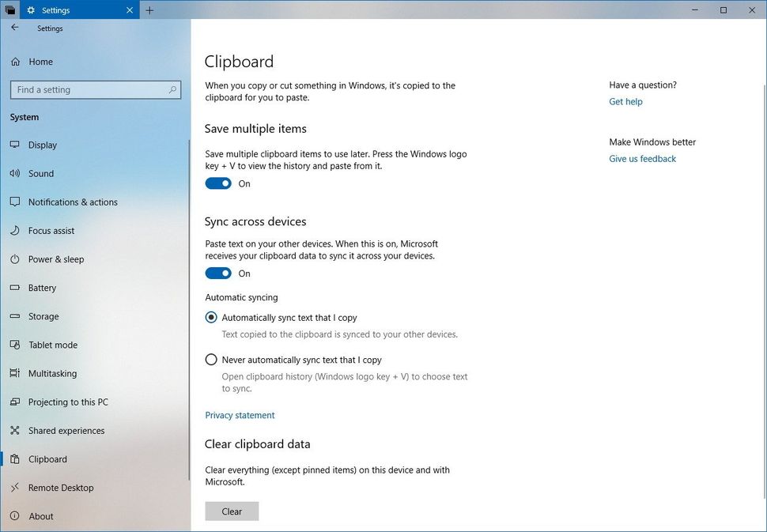The height and width of the screenshot is (532, 767).
Task: Open the Multitasking settings icon
Action: click(17, 373)
